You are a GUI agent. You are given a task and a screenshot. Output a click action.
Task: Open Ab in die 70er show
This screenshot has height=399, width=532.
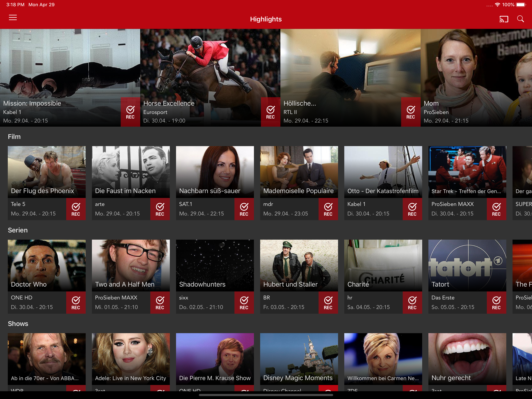click(x=47, y=359)
